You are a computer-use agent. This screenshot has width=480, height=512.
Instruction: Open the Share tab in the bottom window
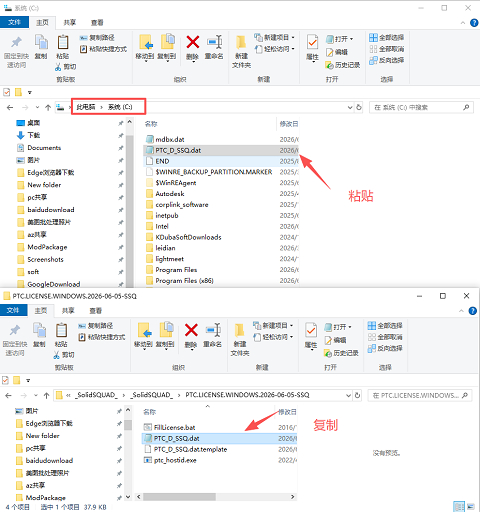[68, 311]
